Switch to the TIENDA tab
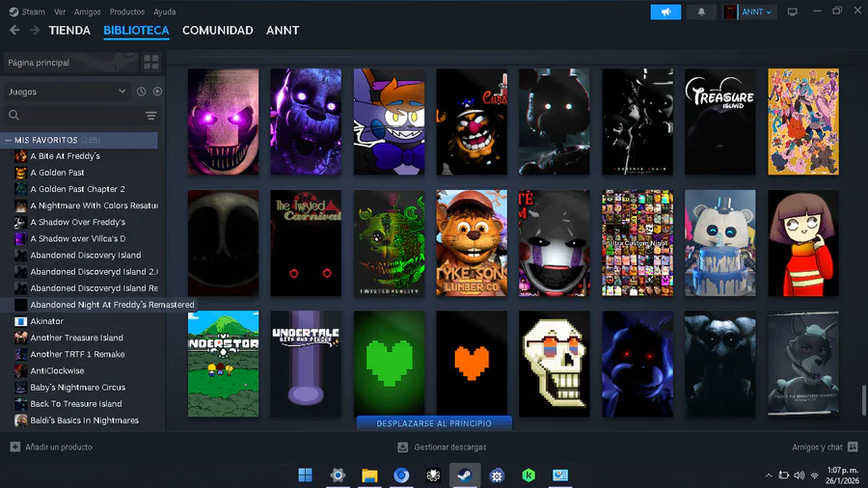Screen dimensions: 868x488 pos(69,31)
